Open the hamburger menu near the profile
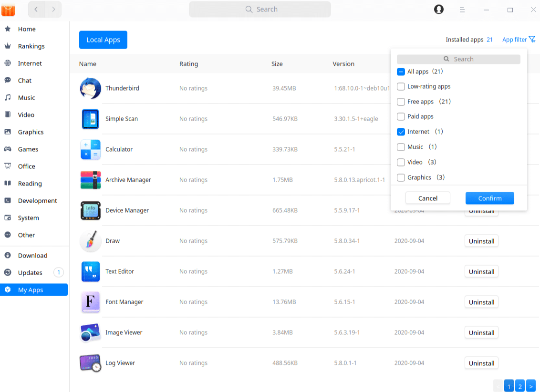This screenshot has height=392, width=540. pyautogui.click(x=462, y=9)
